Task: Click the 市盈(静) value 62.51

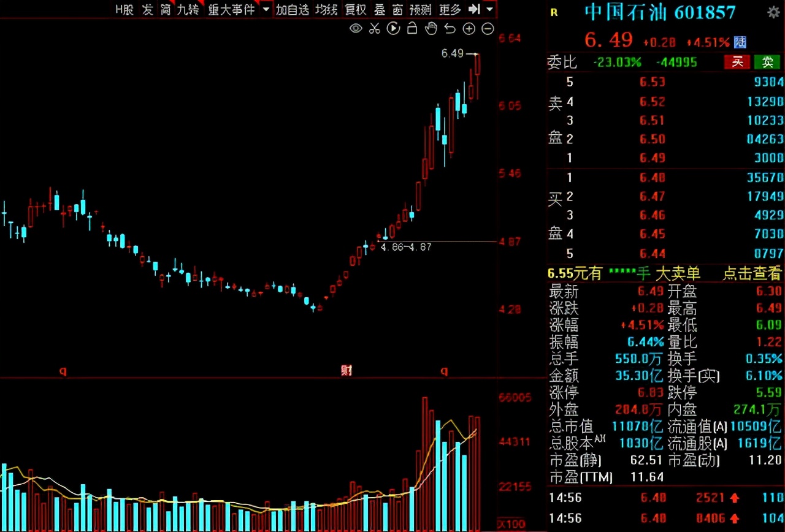Action: pyautogui.click(x=646, y=460)
